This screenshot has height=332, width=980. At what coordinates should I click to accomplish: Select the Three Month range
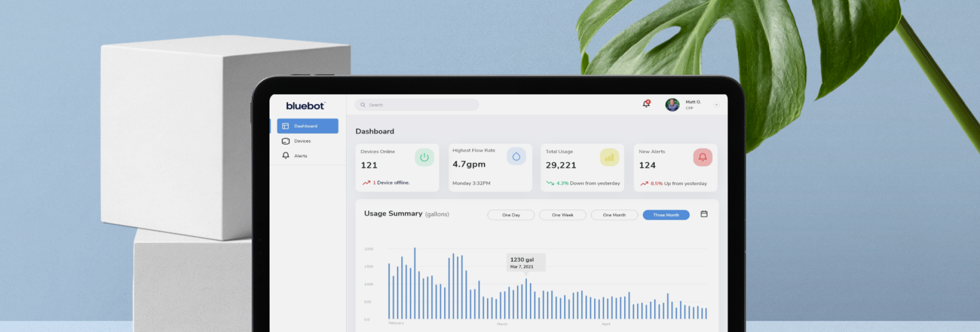coord(666,215)
